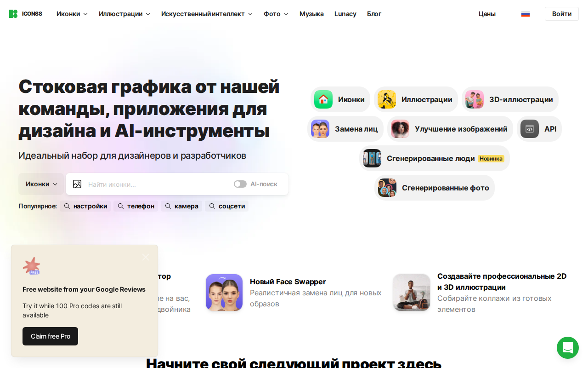Viewport: 588px width, 368px height.
Task: Enable the AI-поиск toggle
Action: coord(240,184)
